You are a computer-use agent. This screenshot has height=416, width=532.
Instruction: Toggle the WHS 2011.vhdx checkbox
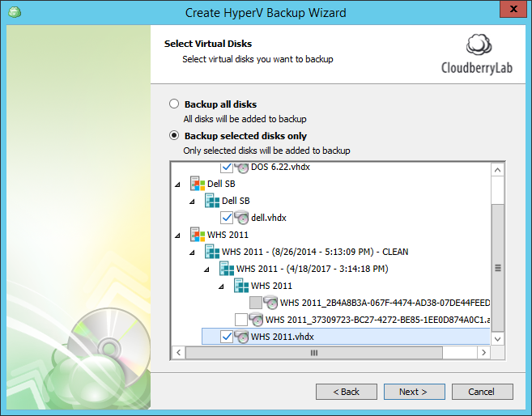pyautogui.click(x=226, y=337)
